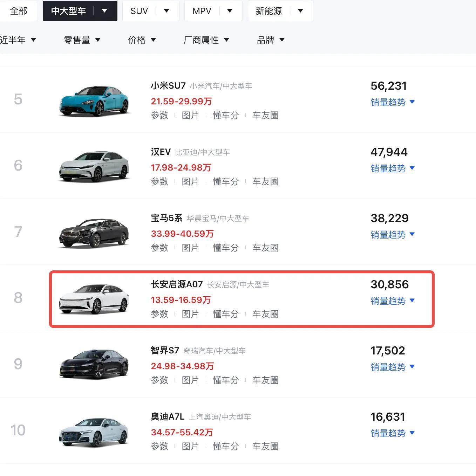Open the 零售量 filter menu
Viewport: 476px width, 476px height.
tap(82, 40)
